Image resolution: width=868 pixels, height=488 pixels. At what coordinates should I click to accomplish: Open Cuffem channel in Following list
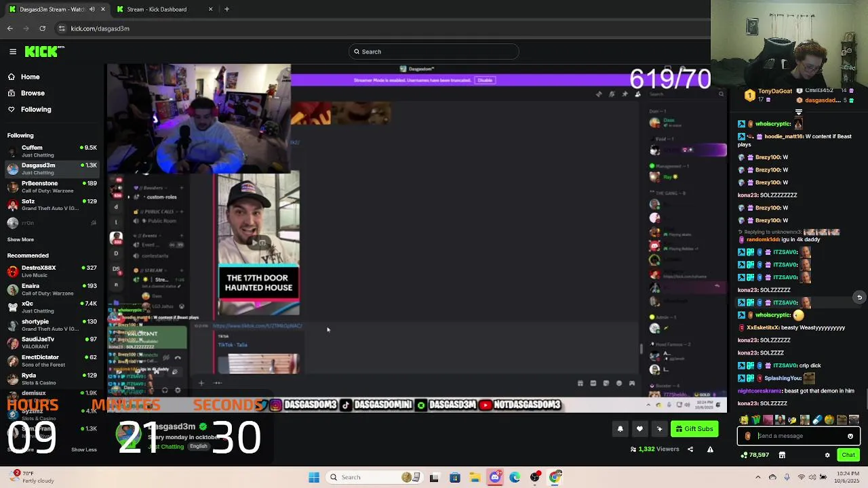point(53,151)
